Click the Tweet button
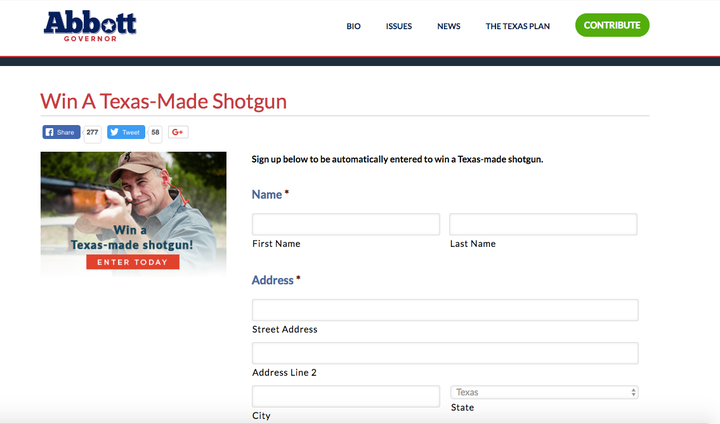The height and width of the screenshot is (424, 720). click(x=126, y=132)
